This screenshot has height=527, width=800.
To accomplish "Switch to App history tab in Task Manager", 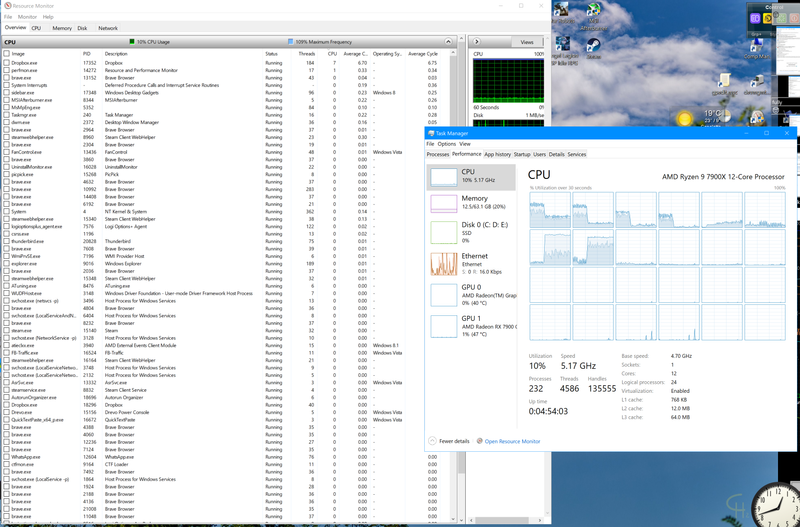I will pyautogui.click(x=497, y=154).
